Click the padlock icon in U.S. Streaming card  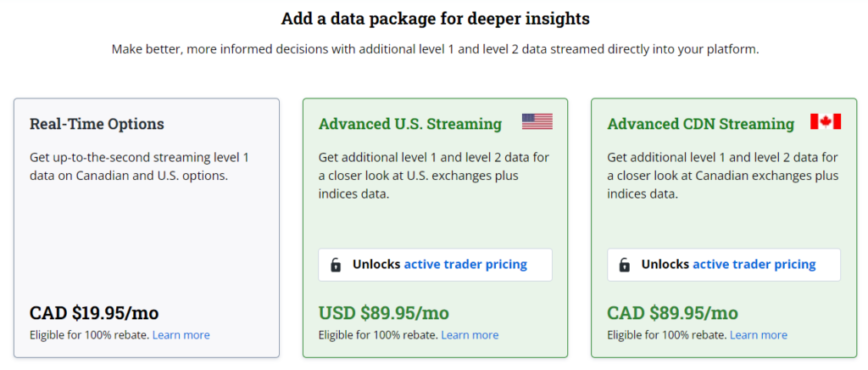(x=336, y=265)
